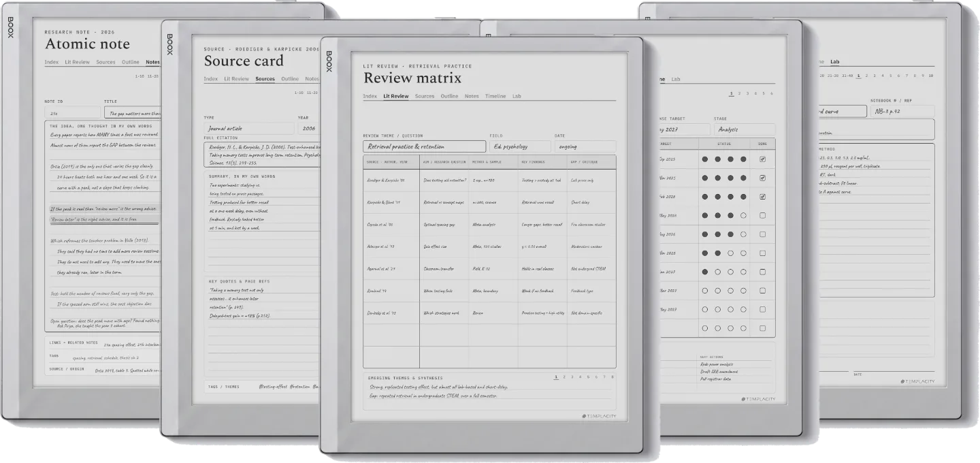
Task: Check Done box in May 2027 row
Action: [x=762, y=309]
